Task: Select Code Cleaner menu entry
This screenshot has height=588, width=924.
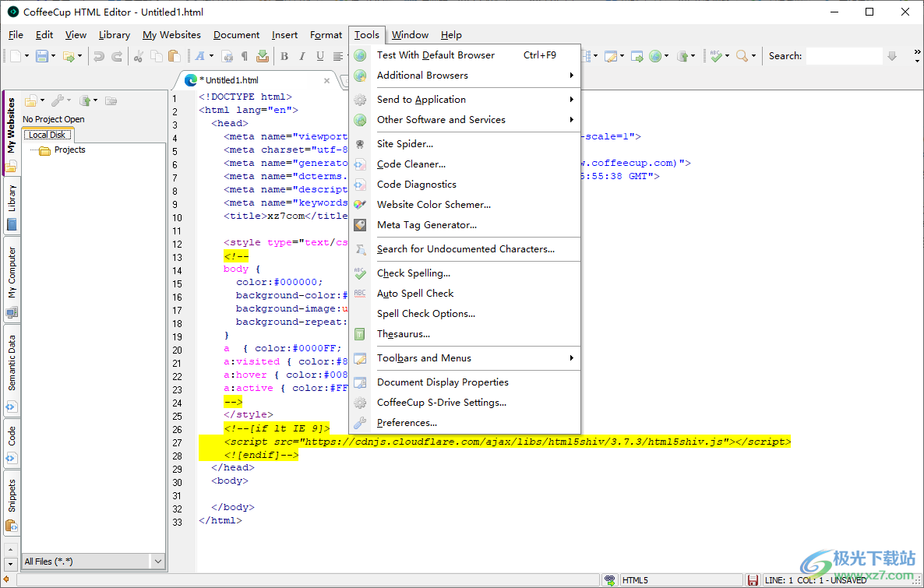Action: click(x=466, y=164)
